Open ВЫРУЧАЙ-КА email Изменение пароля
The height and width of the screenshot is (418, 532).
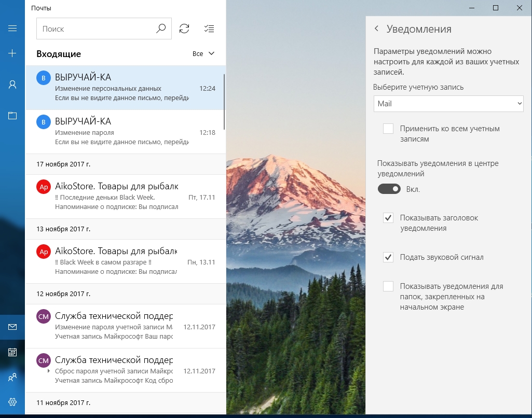(x=126, y=132)
